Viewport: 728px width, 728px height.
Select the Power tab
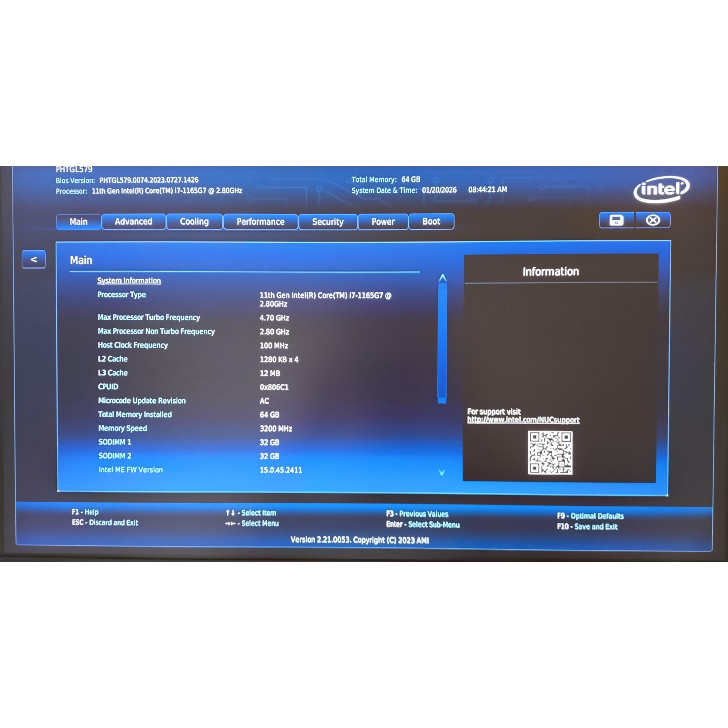383,222
